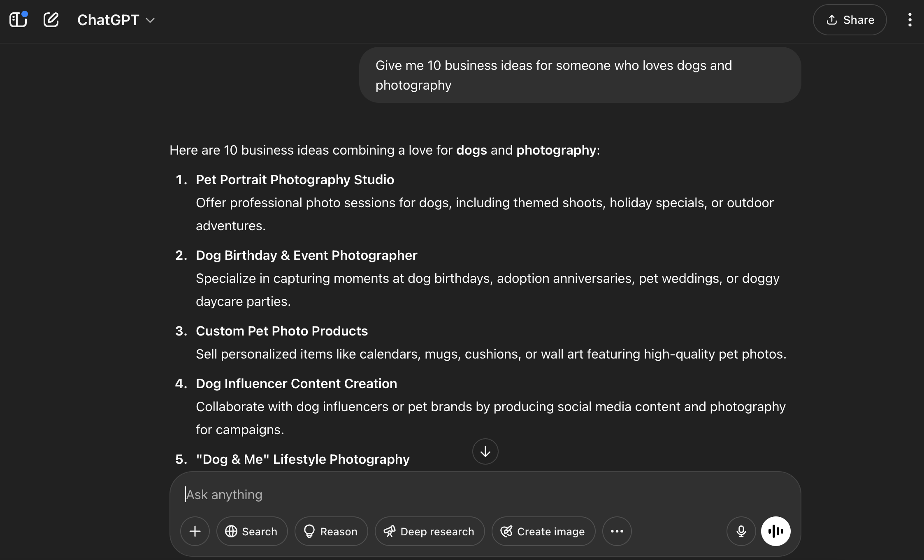This screenshot has width=924, height=560.
Task: Open the model selector via ChatGPT title
Action: point(109,20)
